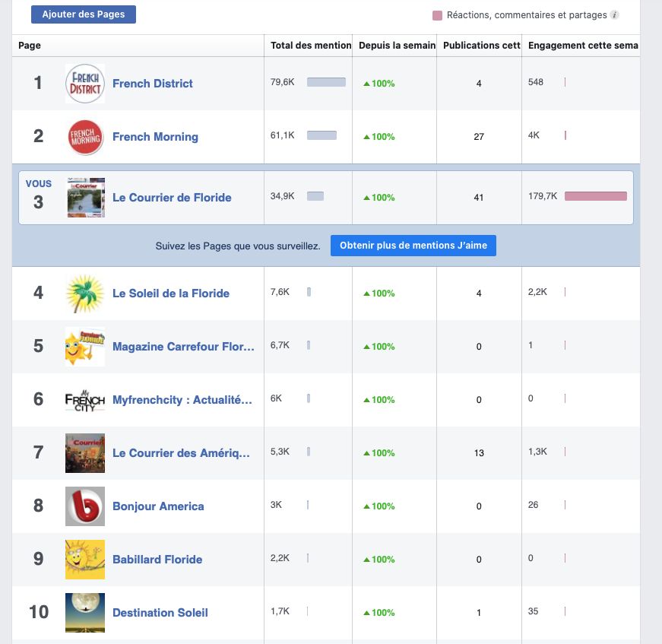Click the French Morning red logo

pos(85,137)
